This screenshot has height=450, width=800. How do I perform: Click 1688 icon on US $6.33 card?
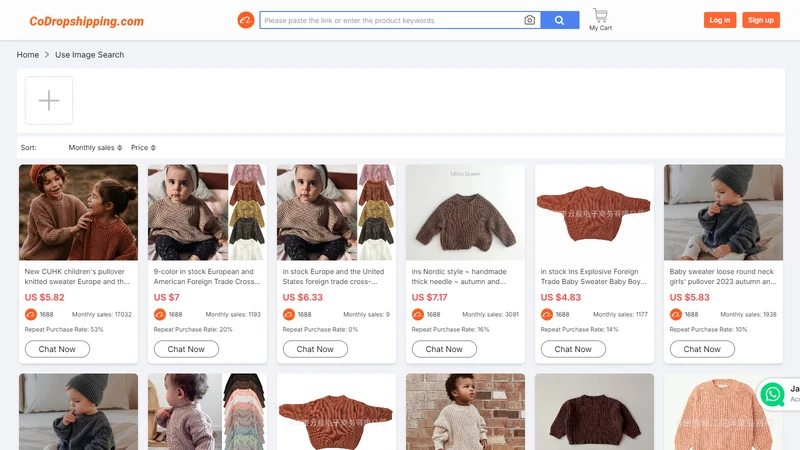coord(289,314)
